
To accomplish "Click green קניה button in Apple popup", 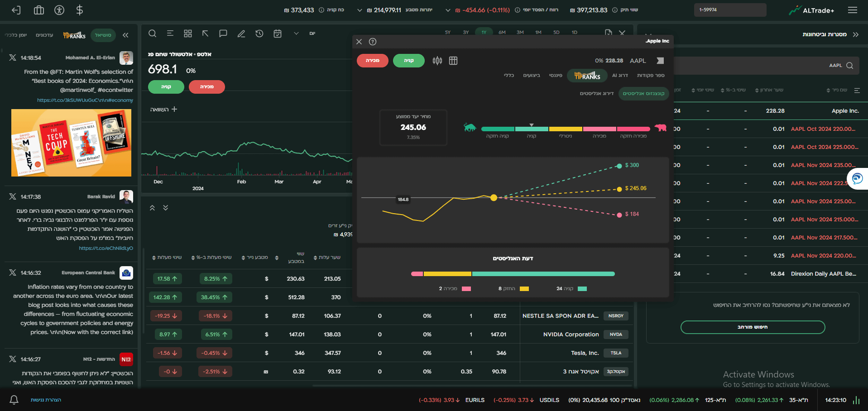I will tap(409, 61).
